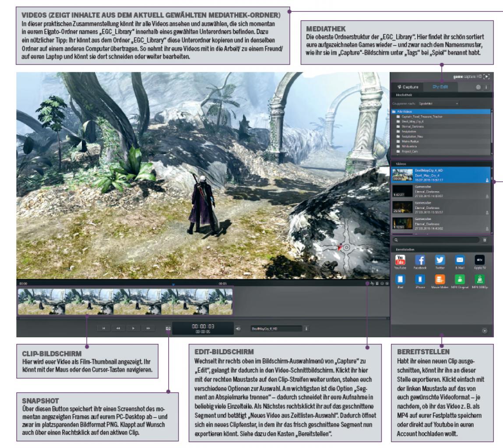The image size is (503, 448).
Task: Switch to the Capture tab
Action: 408,87
